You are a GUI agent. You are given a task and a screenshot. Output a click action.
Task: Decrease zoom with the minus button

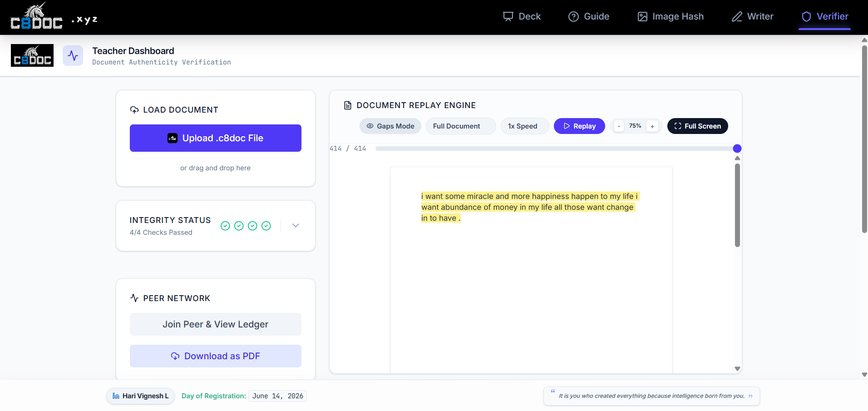tap(619, 126)
